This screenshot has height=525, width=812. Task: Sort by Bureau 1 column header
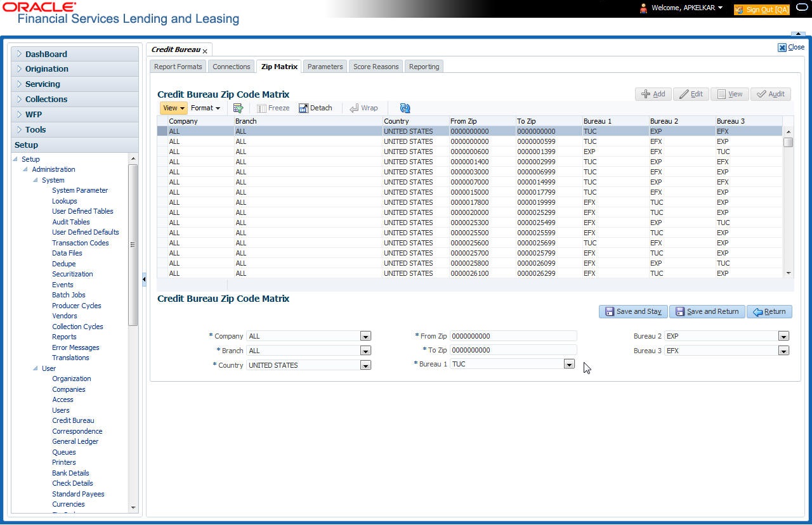pyautogui.click(x=615, y=121)
